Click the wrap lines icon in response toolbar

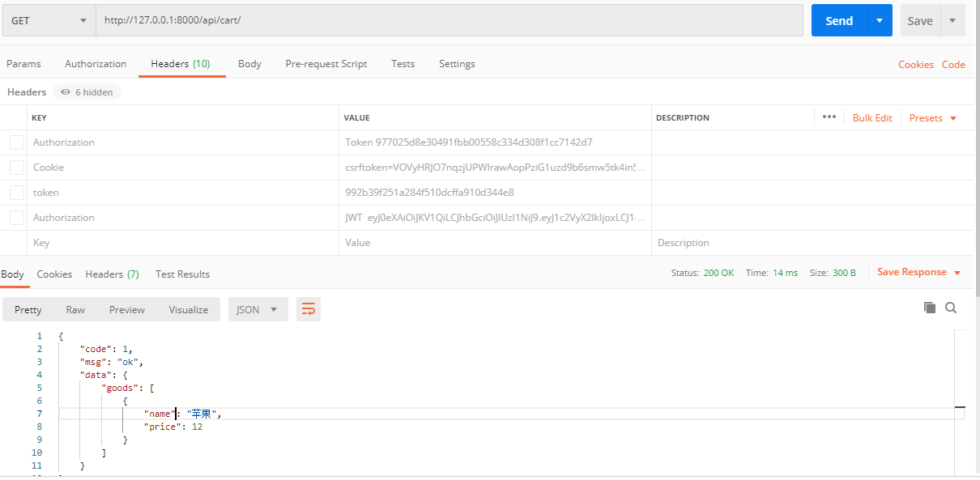[308, 309]
